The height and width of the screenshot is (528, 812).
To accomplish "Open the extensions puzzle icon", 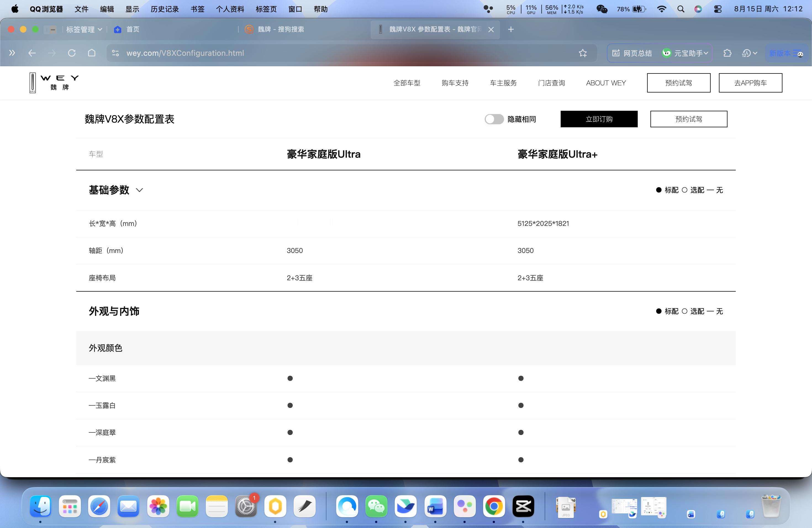I will 727,53.
